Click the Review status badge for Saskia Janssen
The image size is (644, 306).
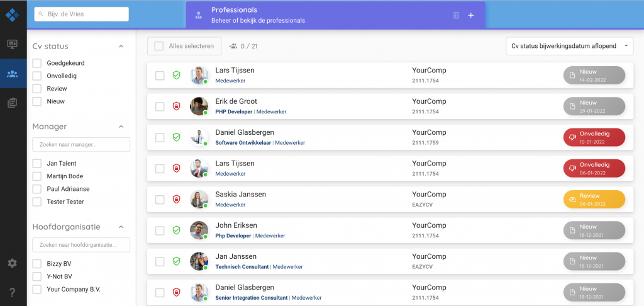tap(594, 199)
